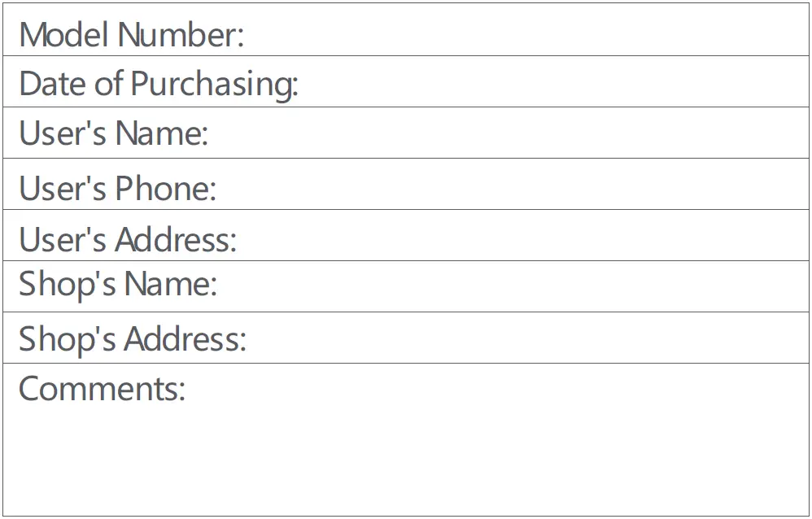Click the empty Shop's Address field
Viewport: 812px width, 519px height.
click(529, 338)
